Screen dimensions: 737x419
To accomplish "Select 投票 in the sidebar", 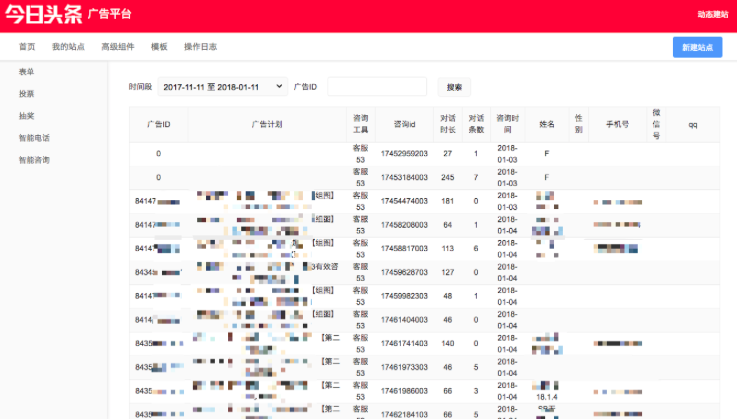I will pos(26,94).
